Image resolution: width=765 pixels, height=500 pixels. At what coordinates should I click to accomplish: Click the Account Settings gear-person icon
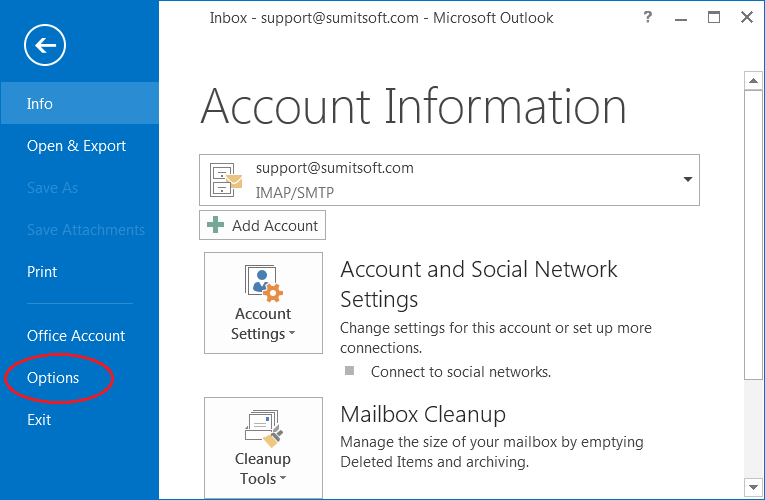[263, 282]
